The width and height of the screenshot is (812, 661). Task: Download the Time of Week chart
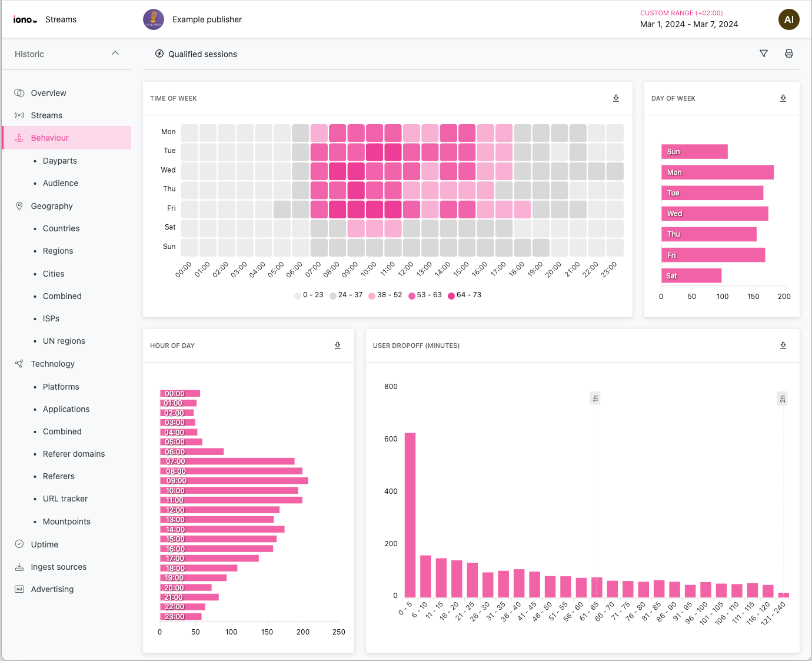click(x=616, y=98)
